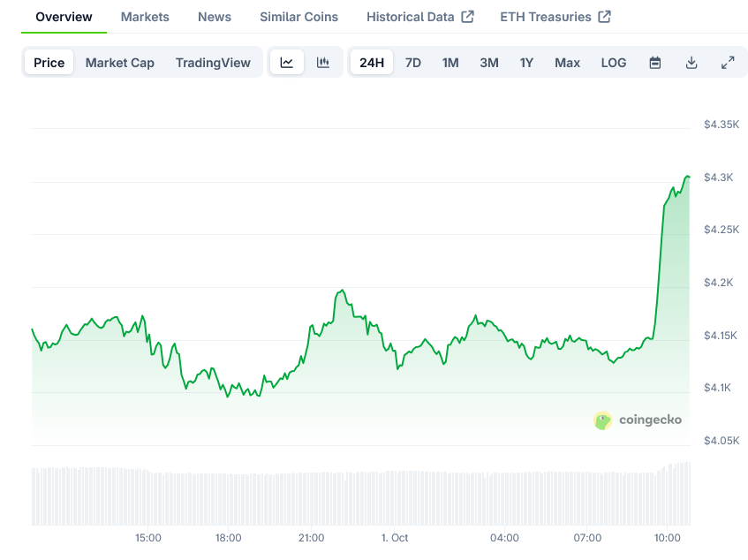
Task: Toggle the Price view option
Action: 49,62
